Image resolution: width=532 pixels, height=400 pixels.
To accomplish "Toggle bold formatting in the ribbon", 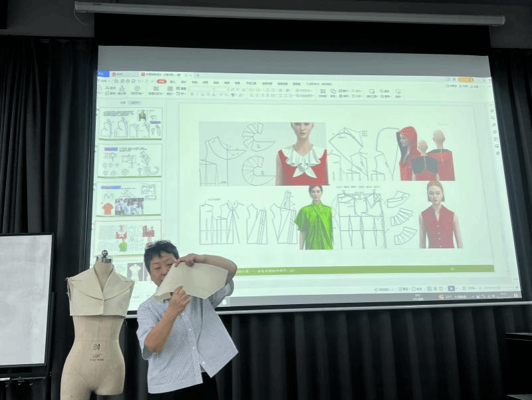I will 191,95.
